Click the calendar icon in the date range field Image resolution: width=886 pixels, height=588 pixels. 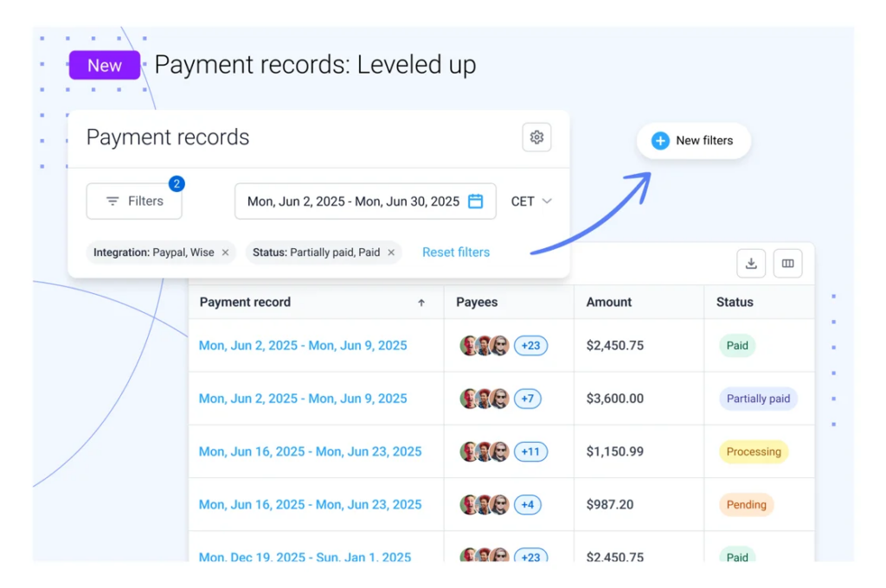coord(475,201)
